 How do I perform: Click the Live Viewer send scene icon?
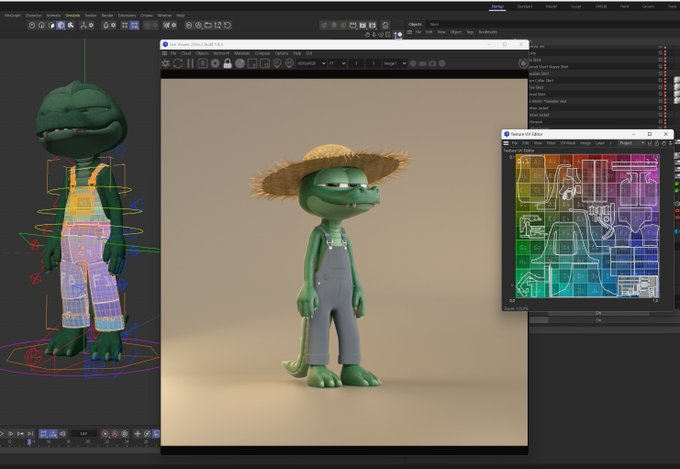[x=165, y=63]
